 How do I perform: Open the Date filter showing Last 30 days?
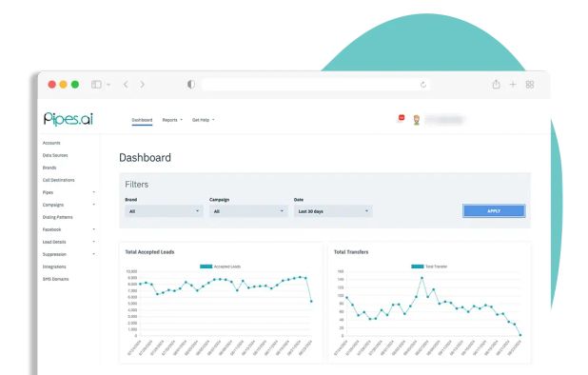[333, 211]
